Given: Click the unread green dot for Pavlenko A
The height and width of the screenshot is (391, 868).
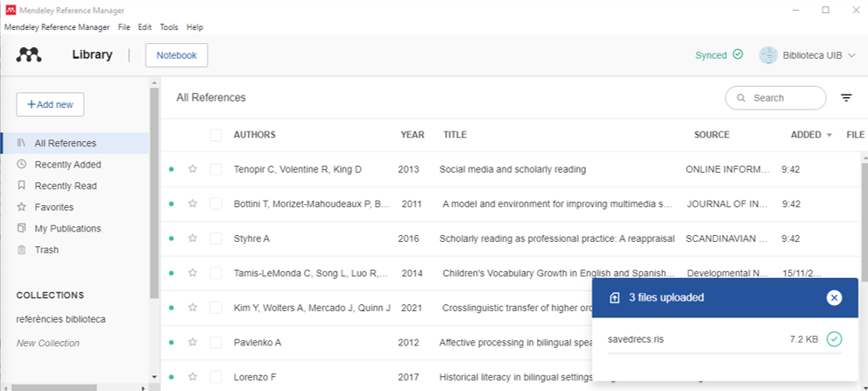Looking at the screenshot, I should pyautogui.click(x=171, y=342).
